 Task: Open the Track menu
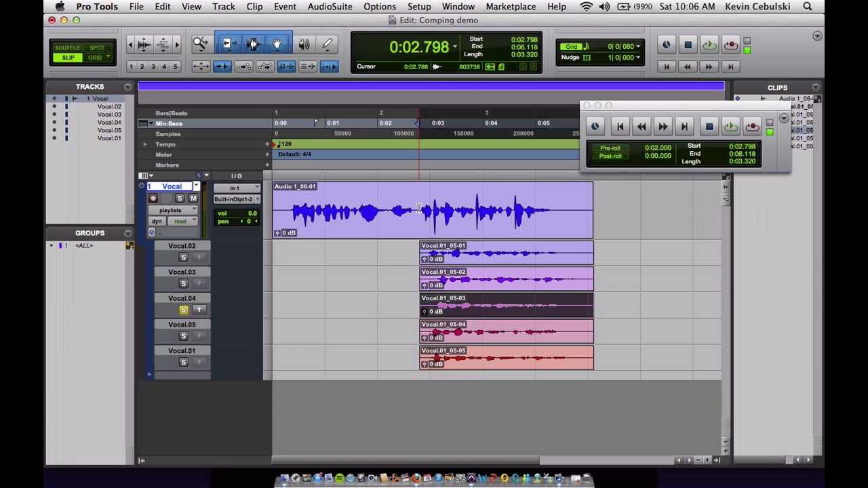[x=224, y=7]
